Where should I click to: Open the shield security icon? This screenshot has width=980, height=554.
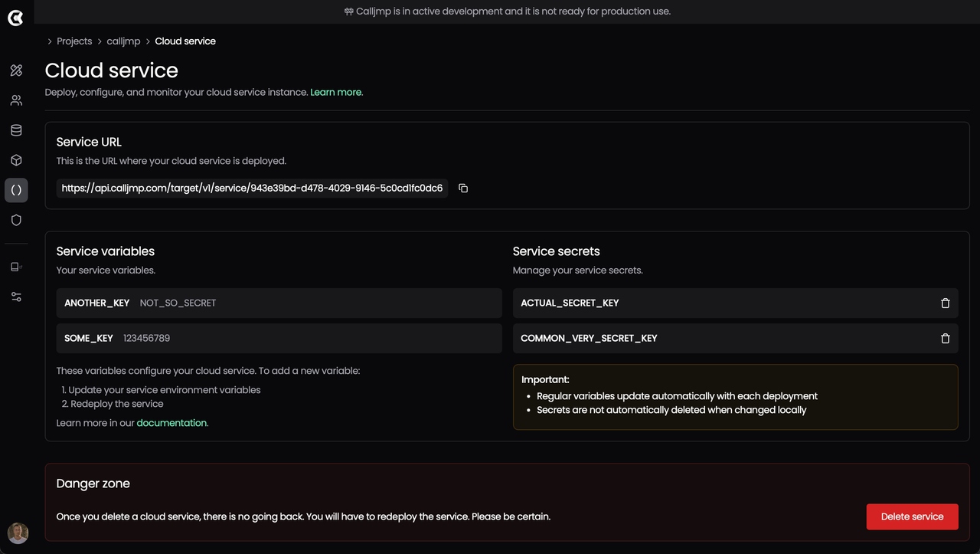pyautogui.click(x=16, y=220)
